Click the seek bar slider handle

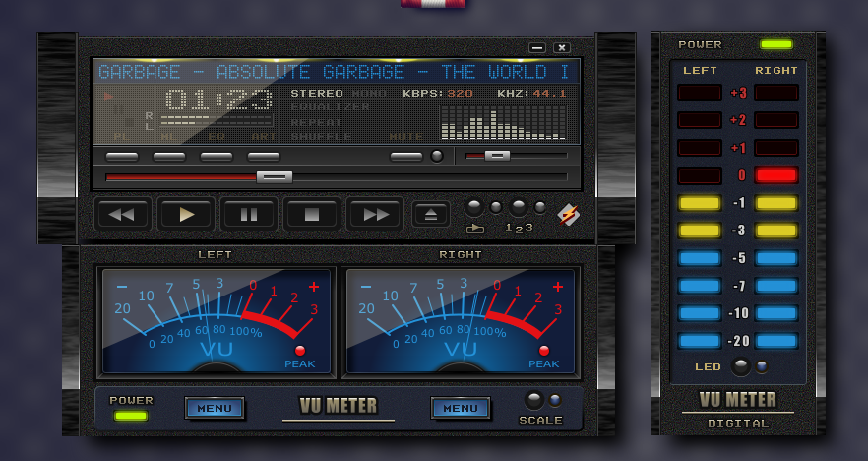point(274,177)
